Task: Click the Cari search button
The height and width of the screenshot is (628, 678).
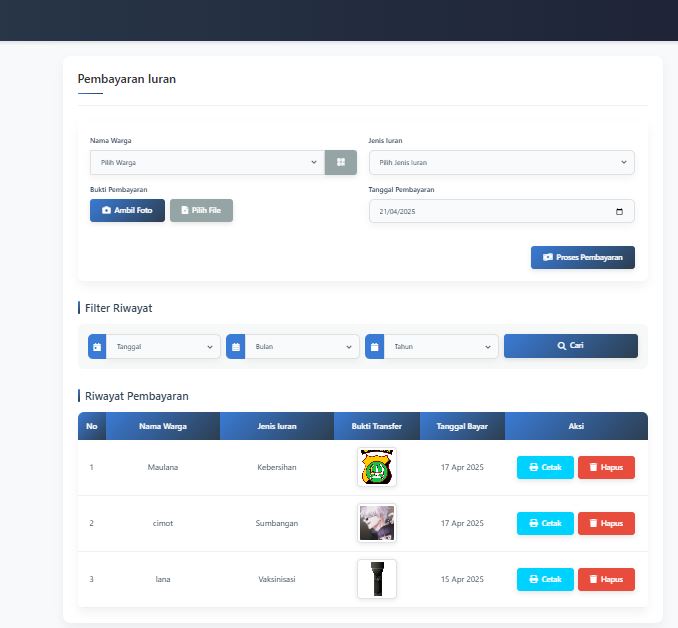Action: [x=571, y=346]
